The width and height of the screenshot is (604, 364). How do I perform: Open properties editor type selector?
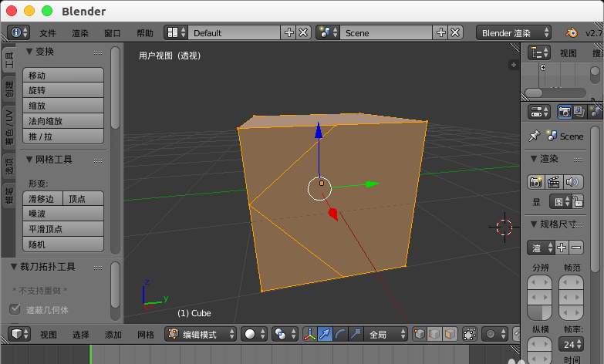tap(540, 112)
